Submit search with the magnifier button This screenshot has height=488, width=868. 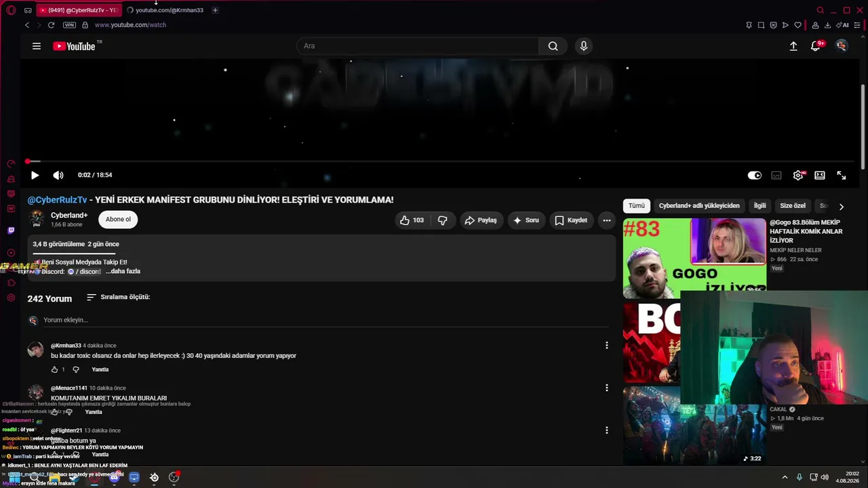[553, 46]
